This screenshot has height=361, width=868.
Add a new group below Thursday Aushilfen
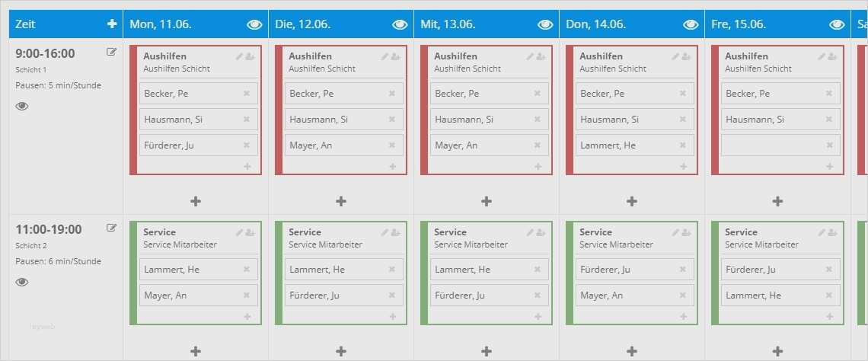632,201
